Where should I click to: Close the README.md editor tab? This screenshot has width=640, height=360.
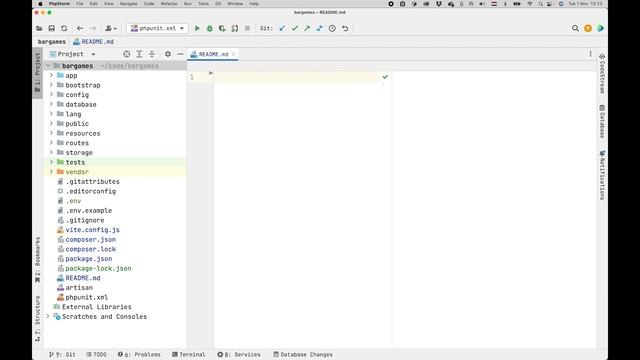click(x=233, y=54)
